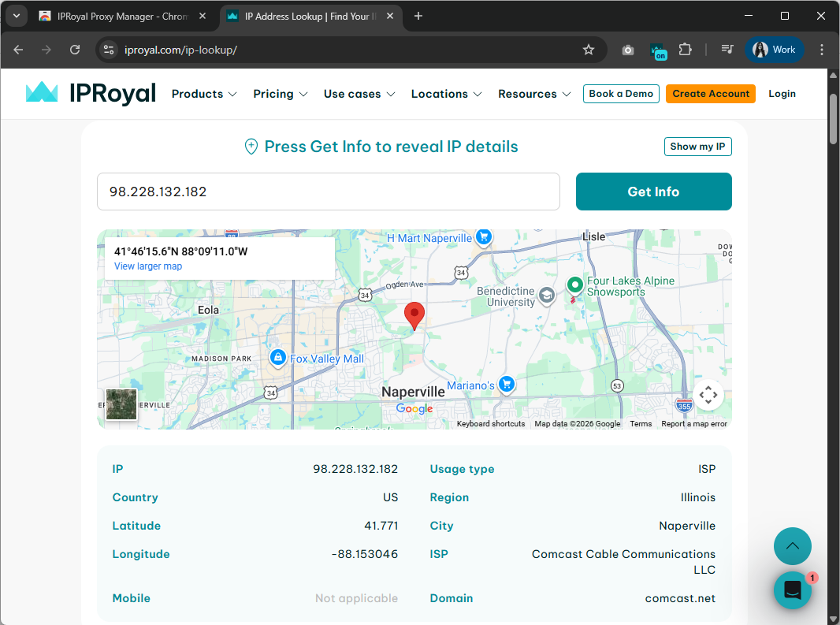Image resolution: width=840 pixels, height=625 pixels.
Task: Open the Resources menu
Action: coord(533,94)
